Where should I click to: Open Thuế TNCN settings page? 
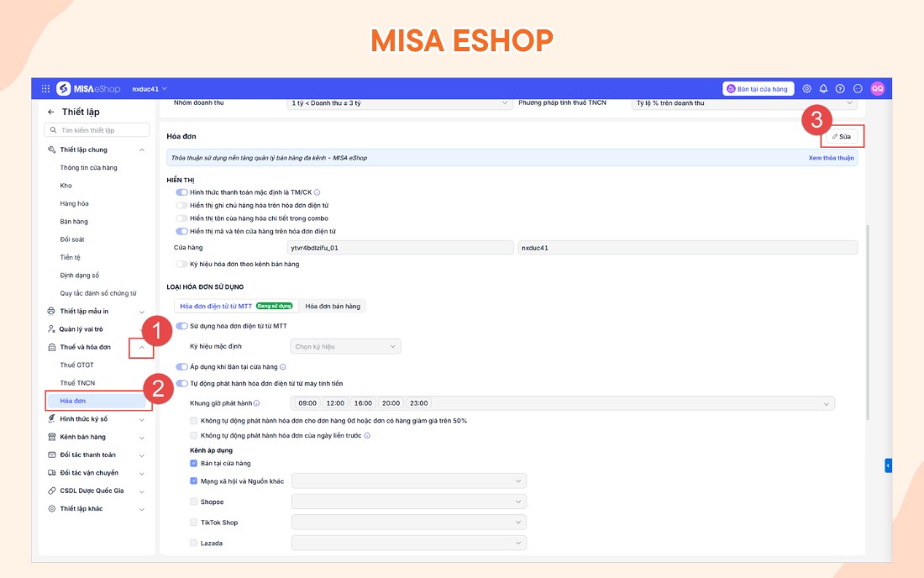click(x=77, y=383)
